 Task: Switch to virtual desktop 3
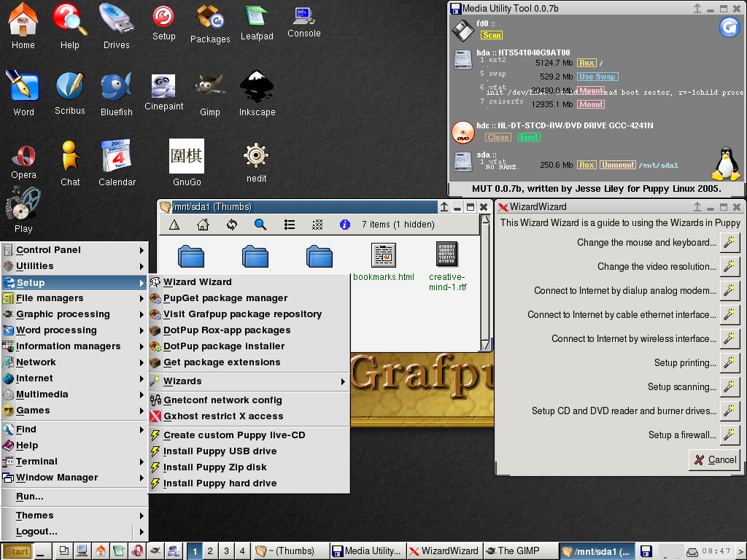click(x=226, y=551)
